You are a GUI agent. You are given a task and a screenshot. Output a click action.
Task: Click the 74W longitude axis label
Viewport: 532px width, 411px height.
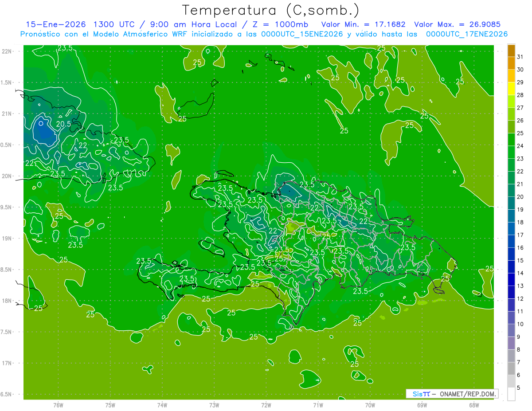tap(162, 405)
